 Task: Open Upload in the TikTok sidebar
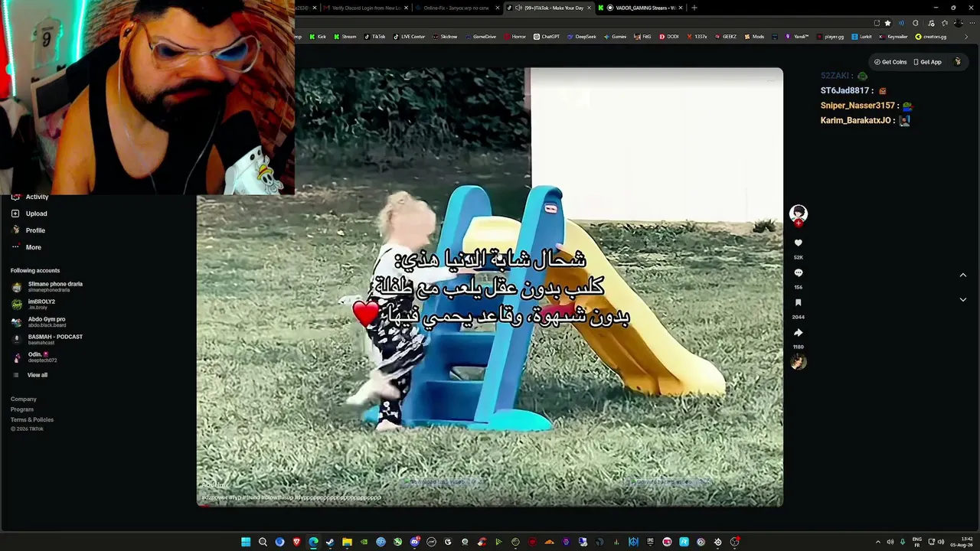[29, 214]
